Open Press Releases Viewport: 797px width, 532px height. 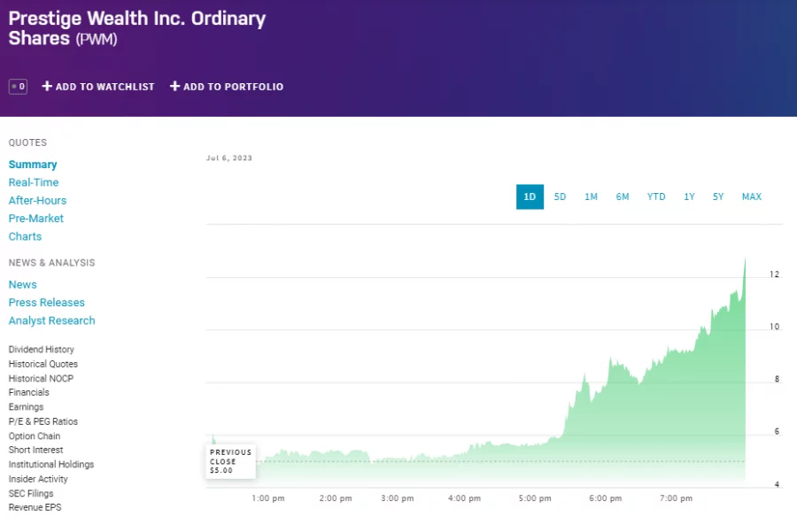point(46,302)
